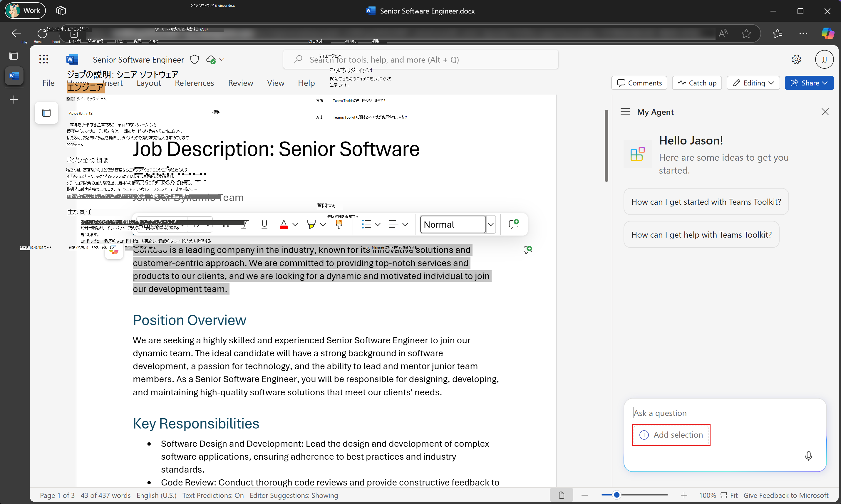Expand the Normal style dropdown
The height and width of the screenshot is (504, 841).
[491, 224]
